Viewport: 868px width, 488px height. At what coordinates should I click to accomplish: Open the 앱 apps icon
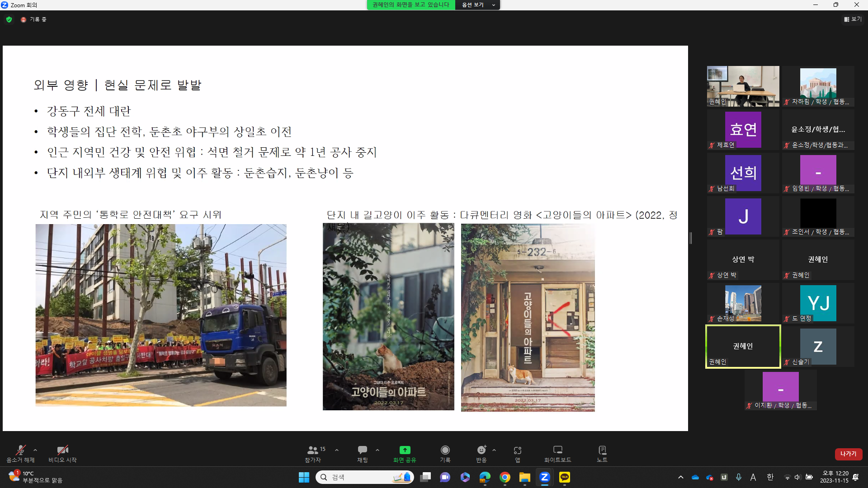click(518, 450)
